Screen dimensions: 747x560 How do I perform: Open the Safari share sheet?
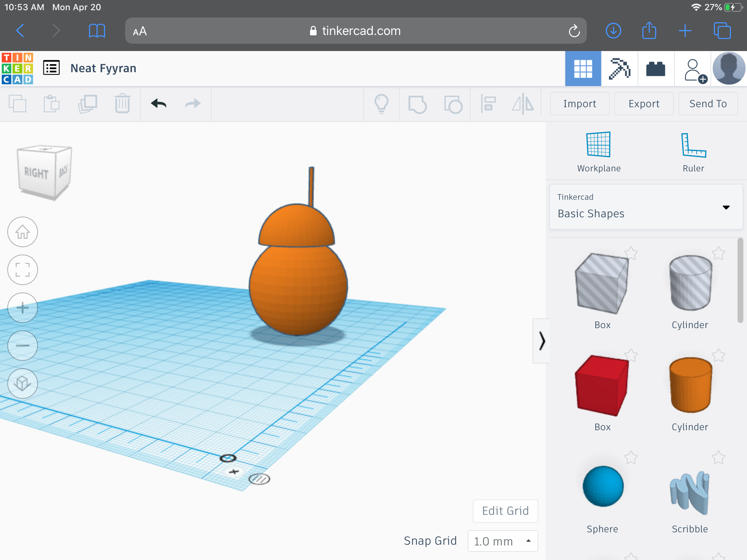point(649,31)
